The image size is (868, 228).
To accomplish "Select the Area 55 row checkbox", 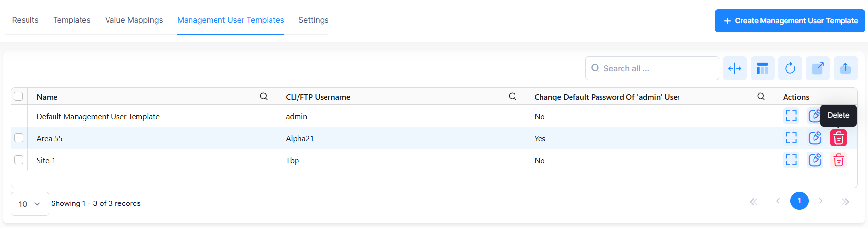I will coord(19,138).
